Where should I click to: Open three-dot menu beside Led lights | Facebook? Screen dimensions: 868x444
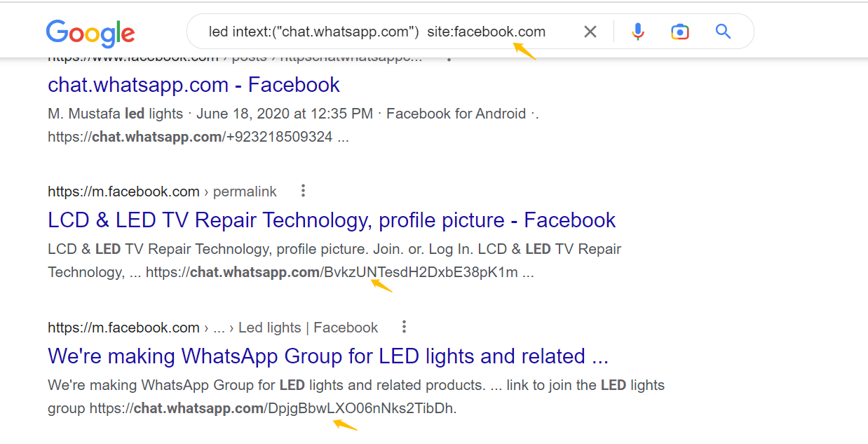pos(404,327)
